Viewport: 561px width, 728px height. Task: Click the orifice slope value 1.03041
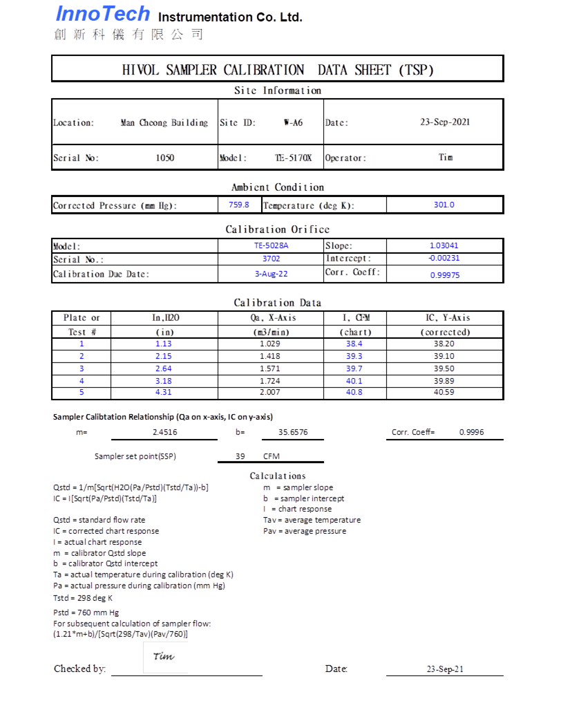pos(444,245)
